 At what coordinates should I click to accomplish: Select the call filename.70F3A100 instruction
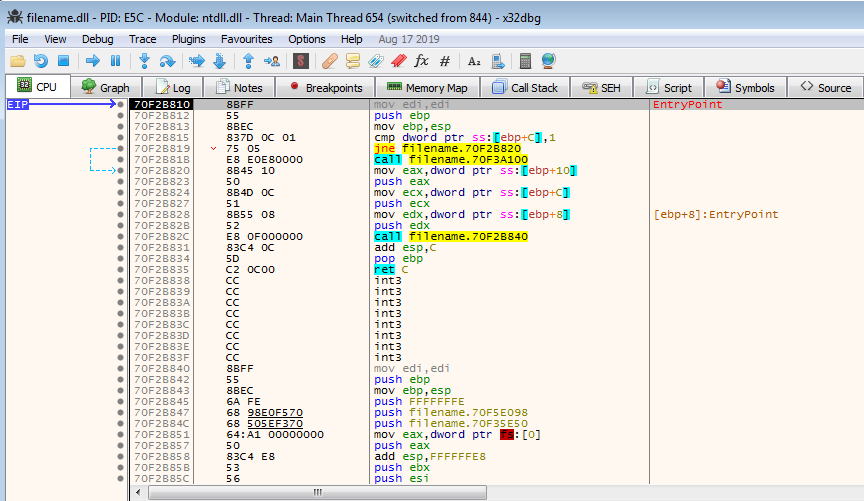tap(450, 159)
